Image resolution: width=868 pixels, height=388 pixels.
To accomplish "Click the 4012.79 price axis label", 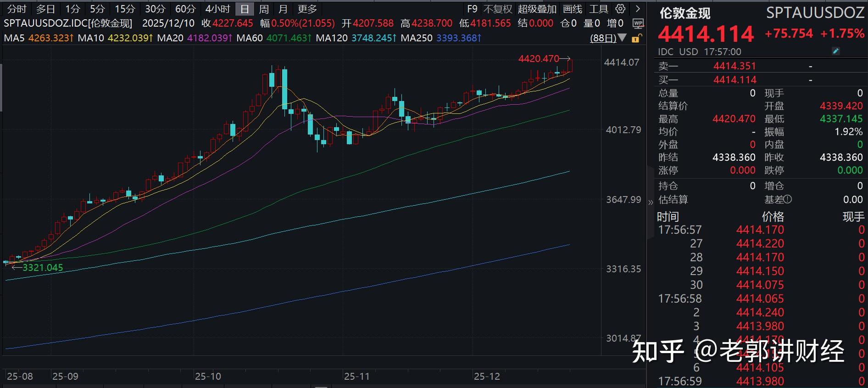I will tap(623, 130).
